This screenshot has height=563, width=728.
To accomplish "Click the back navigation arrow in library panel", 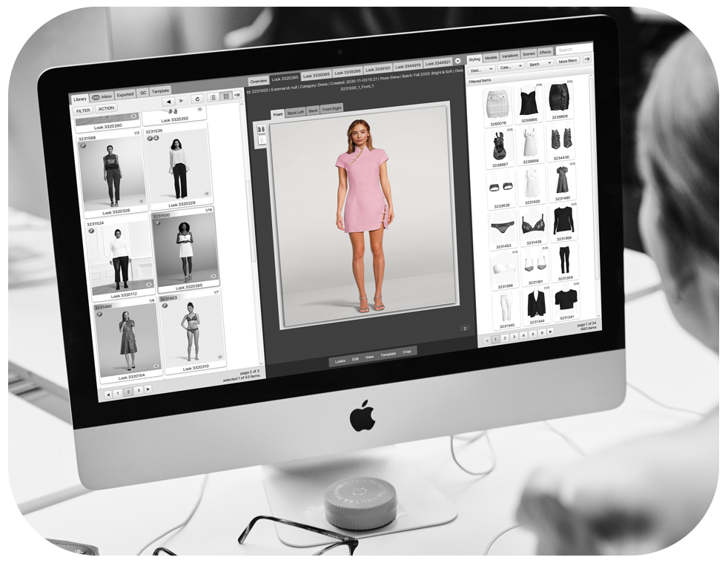I will pos(169,102).
